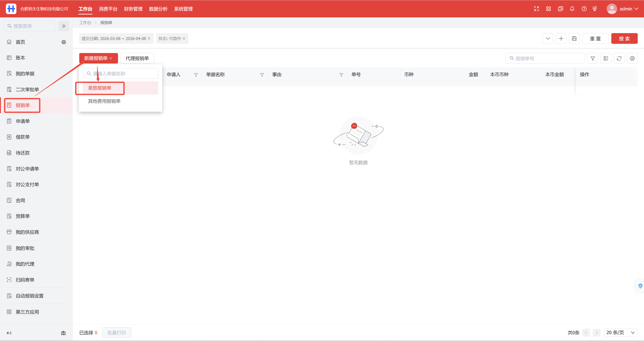The height and width of the screenshot is (341, 644).
Task: Click the help question mark icon
Action: pyautogui.click(x=584, y=9)
